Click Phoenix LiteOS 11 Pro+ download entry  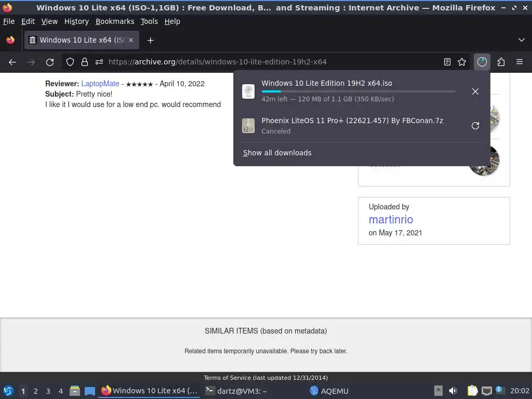[x=351, y=126]
